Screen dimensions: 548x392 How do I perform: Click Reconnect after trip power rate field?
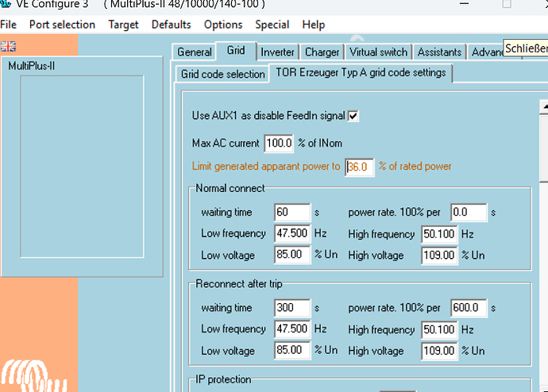469,308
